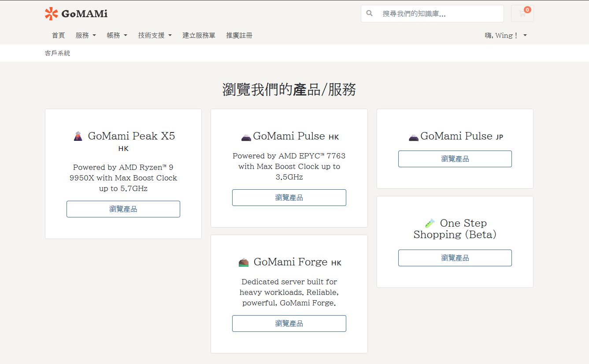589x364 pixels.
Task: Select 建立服務單 in the navigation bar
Action: coord(199,35)
